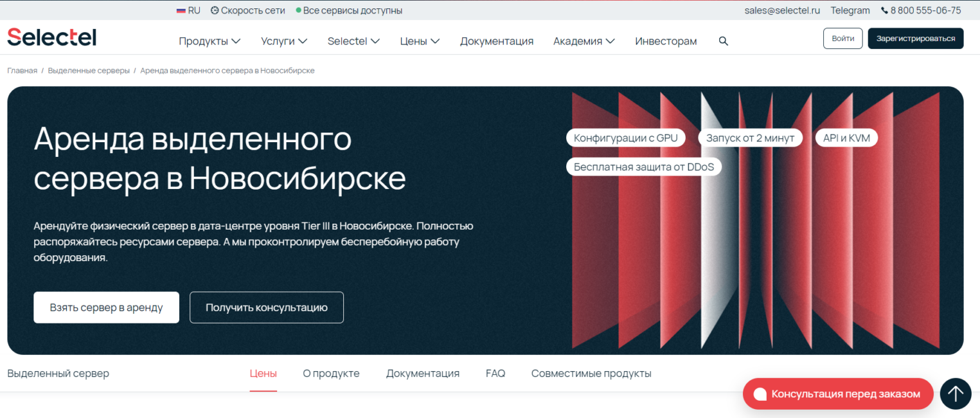Open the Инвесторам menu item

tap(666, 41)
